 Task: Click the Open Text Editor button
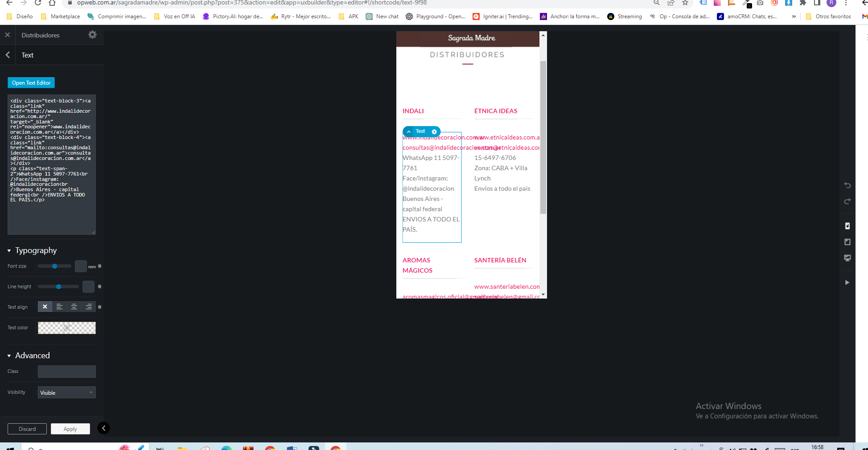[31, 83]
